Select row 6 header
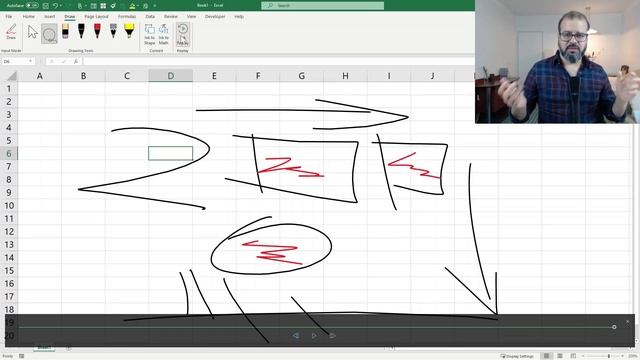This screenshot has width=640, height=360. tap(9, 153)
